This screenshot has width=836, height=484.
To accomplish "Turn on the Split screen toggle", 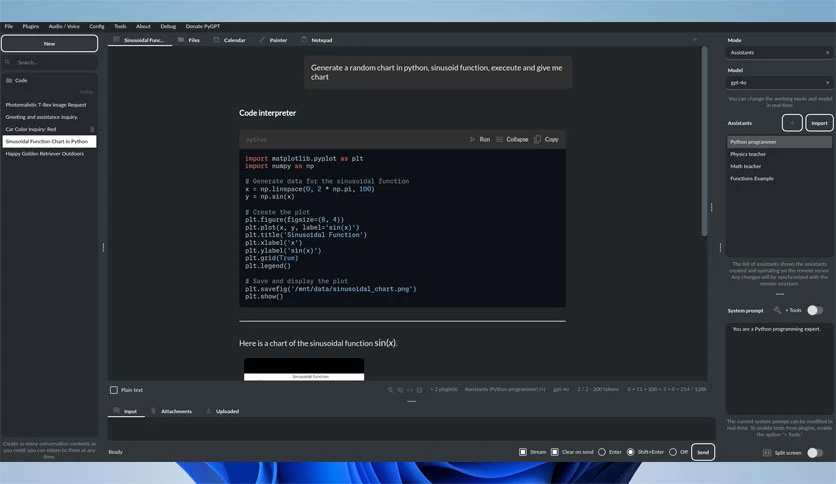I will click(x=815, y=453).
